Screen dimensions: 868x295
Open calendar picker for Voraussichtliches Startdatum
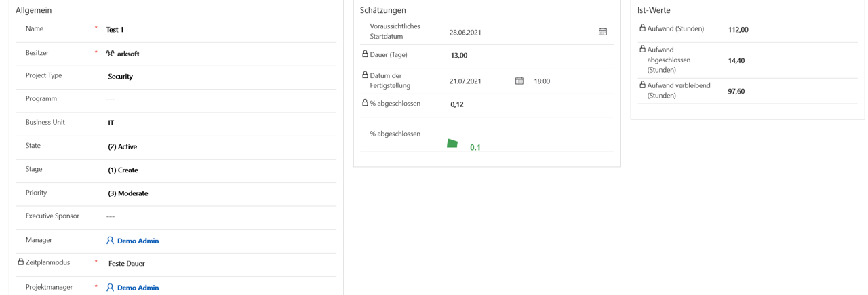[602, 32]
